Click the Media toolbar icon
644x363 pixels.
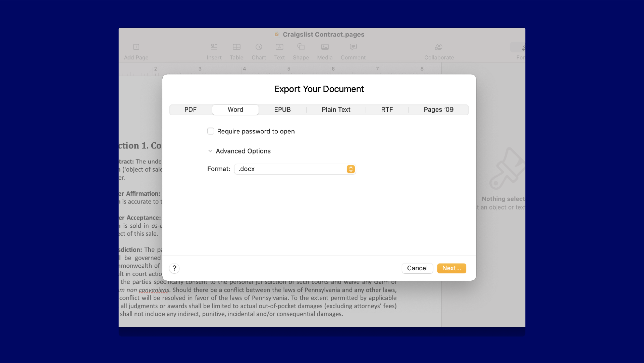click(325, 47)
